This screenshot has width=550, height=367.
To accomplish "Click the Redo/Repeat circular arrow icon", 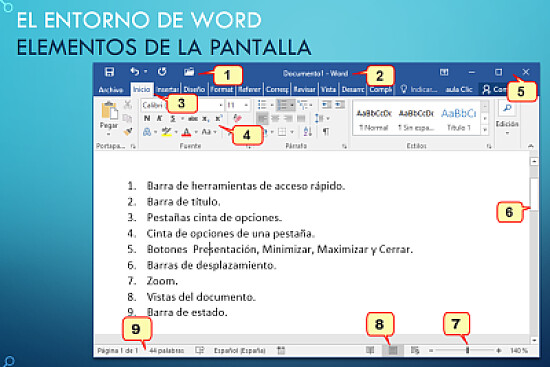I will (162, 72).
